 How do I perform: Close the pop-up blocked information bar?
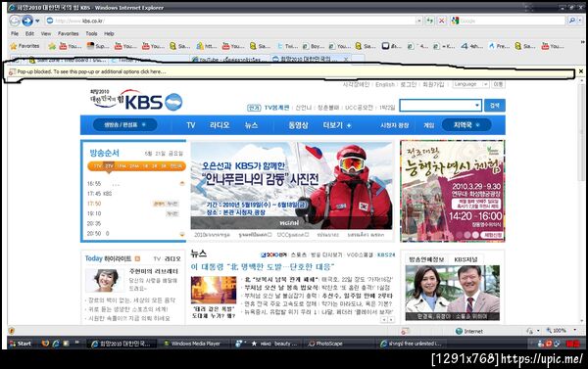[580, 71]
